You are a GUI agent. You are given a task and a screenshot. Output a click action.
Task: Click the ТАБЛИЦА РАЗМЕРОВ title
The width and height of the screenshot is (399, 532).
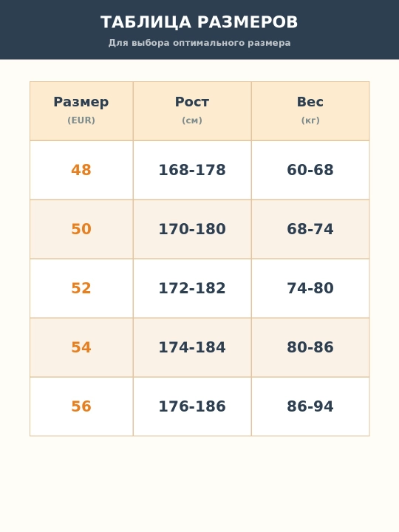[x=199, y=22]
